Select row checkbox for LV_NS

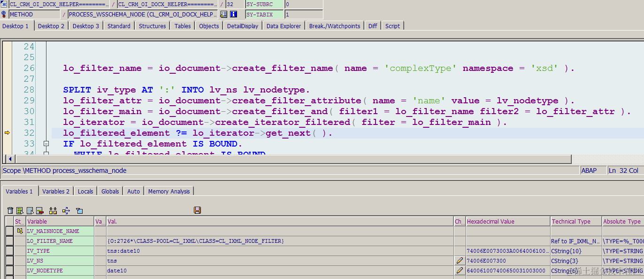[9, 261]
